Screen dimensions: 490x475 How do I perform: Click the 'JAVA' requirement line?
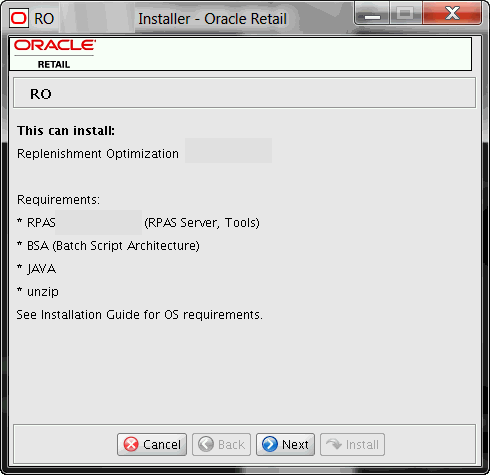(36, 269)
